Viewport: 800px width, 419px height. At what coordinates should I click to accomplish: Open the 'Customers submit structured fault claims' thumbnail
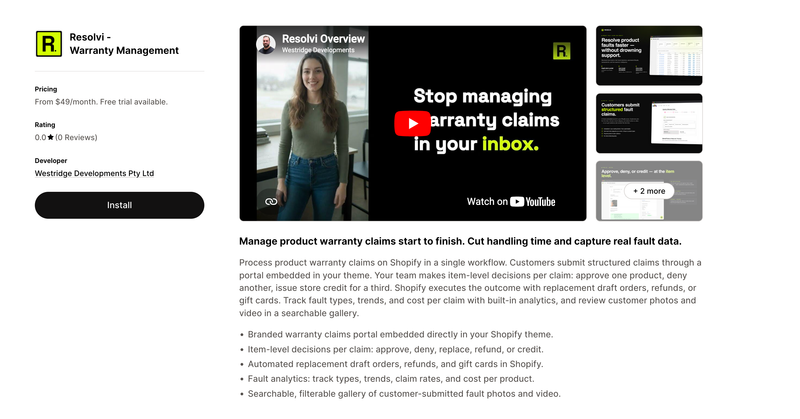[649, 123]
